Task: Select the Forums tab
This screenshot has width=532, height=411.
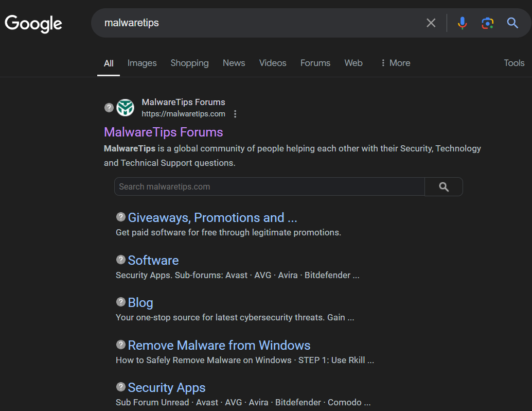Action: [315, 63]
